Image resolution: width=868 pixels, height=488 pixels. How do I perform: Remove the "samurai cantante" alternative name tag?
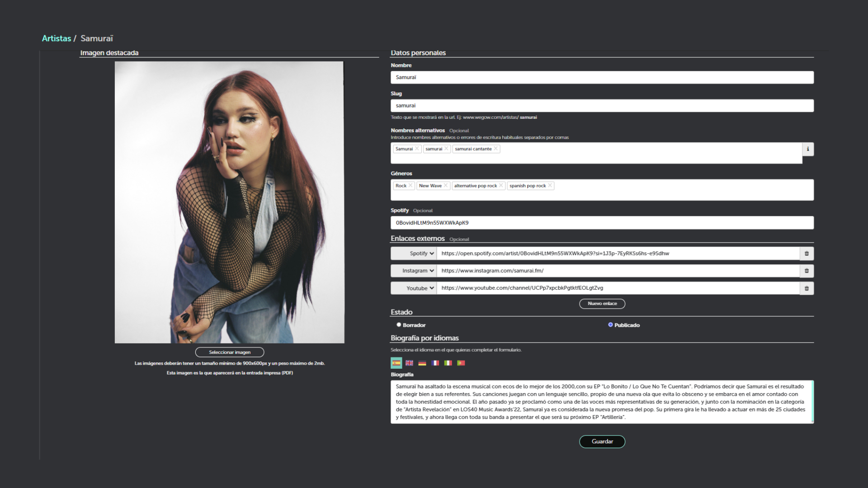click(496, 149)
